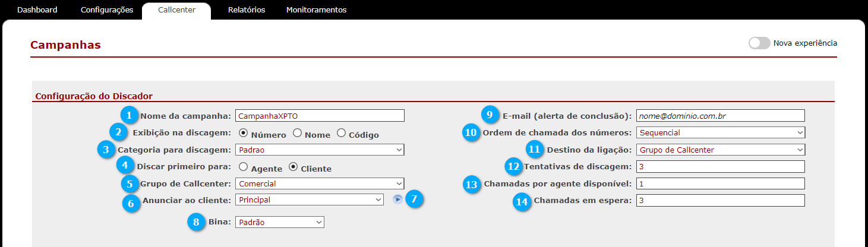Play the announcement audio preview
The image size is (868, 247).
click(x=397, y=199)
